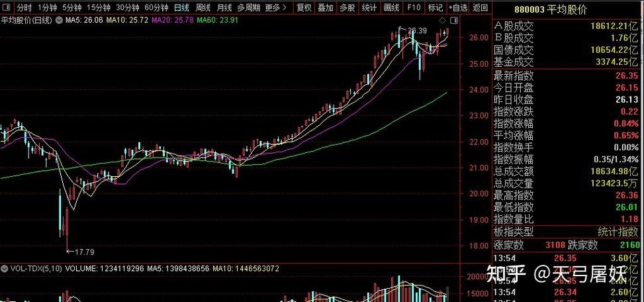Click the 叠加 overlay button
This screenshot has height=302, width=644.
(x=326, y=8)
